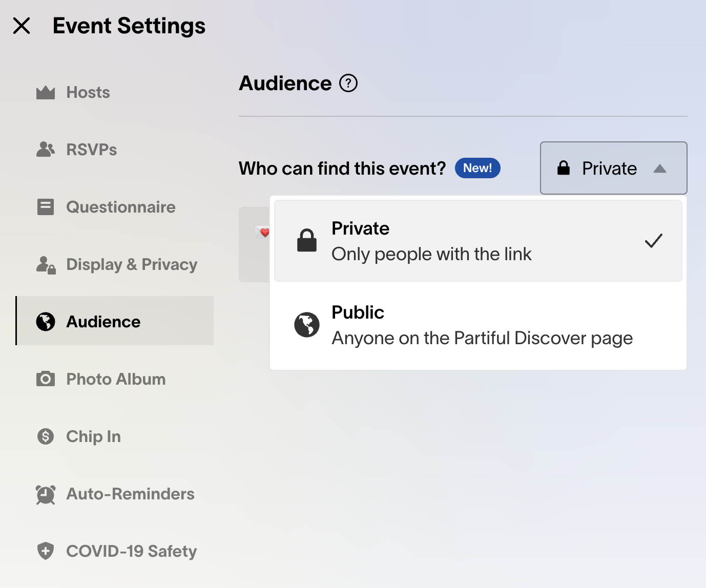706x588 pixels.
Task: Click the checkmark on the Private option
Action: point(653,241)
